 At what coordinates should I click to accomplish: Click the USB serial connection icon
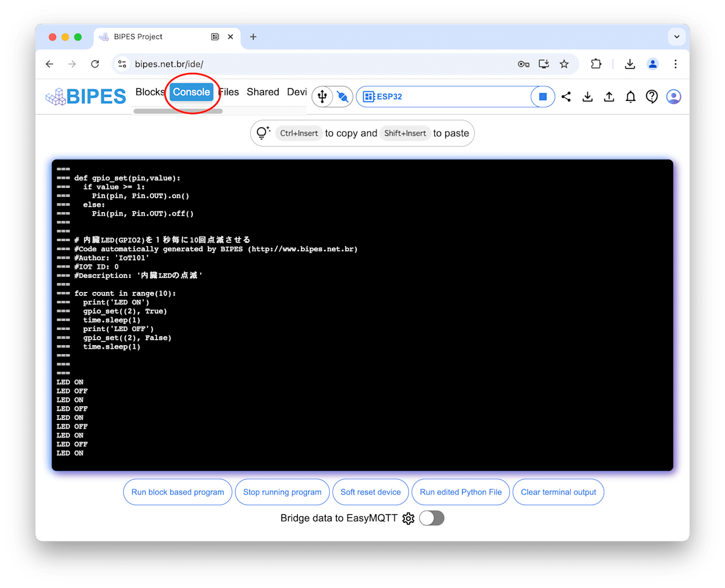[x=322, y=96]
